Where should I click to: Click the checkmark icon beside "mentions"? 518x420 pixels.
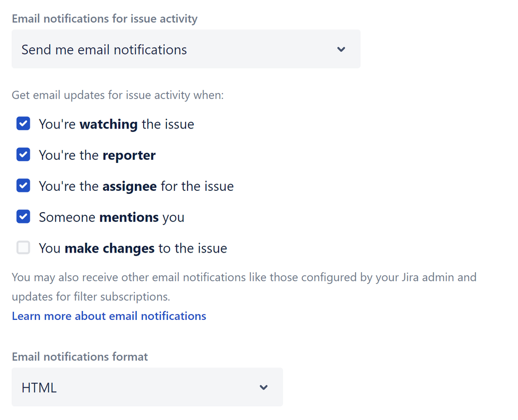coord(23,217)
